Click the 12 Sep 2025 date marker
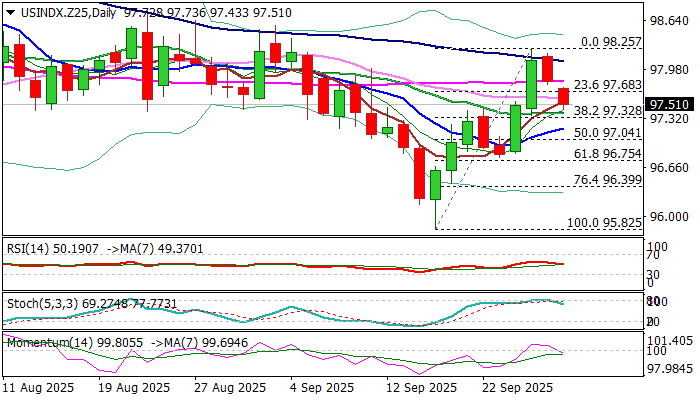700x400 pixels. pyautogui.click(x=421, y=388)
